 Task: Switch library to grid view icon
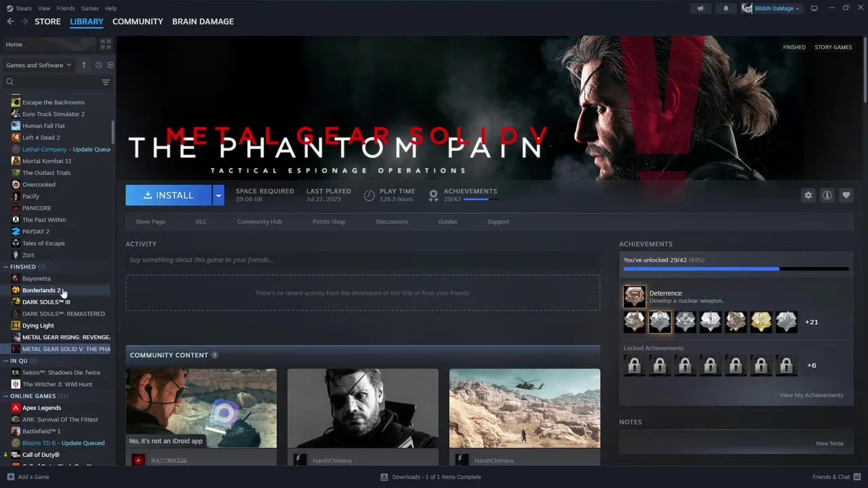coord(106,44)
